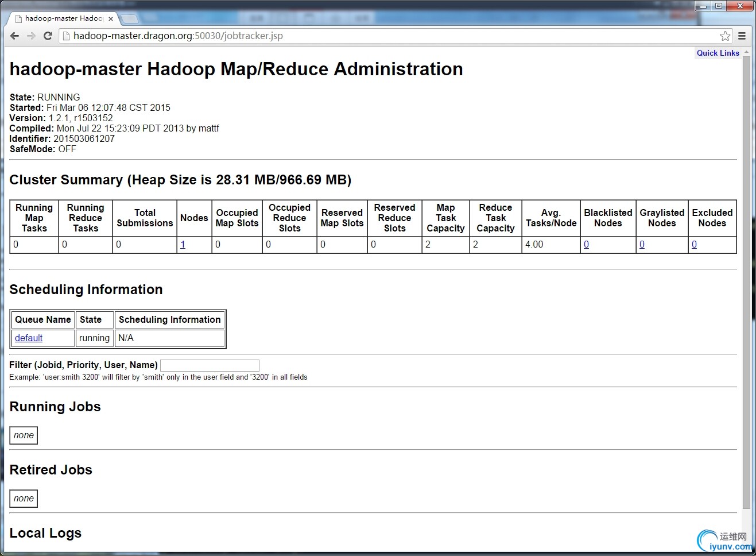756x556 pixels.
Task: Click 'Blacklisted Nodes' column header
Action: click(608, 218)
